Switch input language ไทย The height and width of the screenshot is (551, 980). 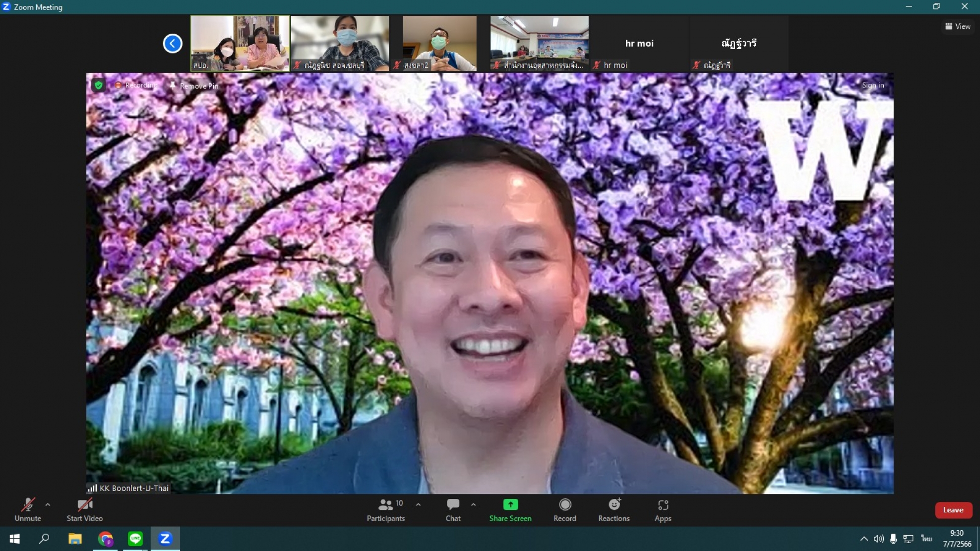pyautogui.click(x=926, y=539)
